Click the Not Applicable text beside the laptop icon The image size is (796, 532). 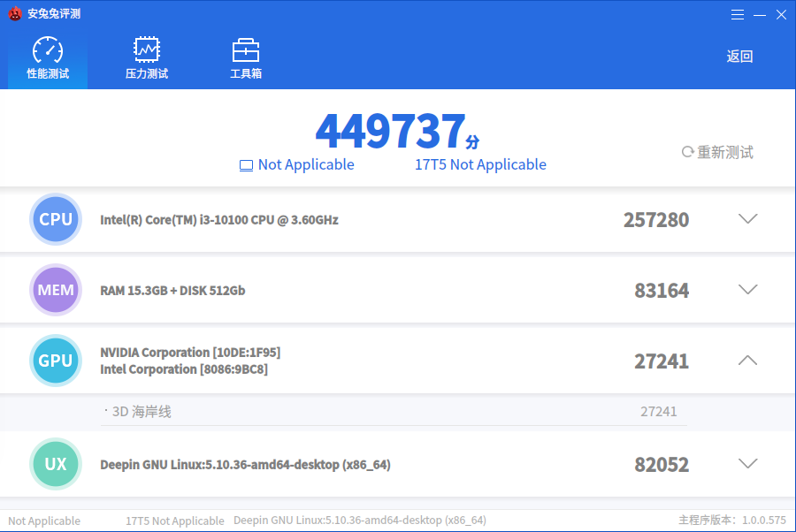[x=306, y=165]
